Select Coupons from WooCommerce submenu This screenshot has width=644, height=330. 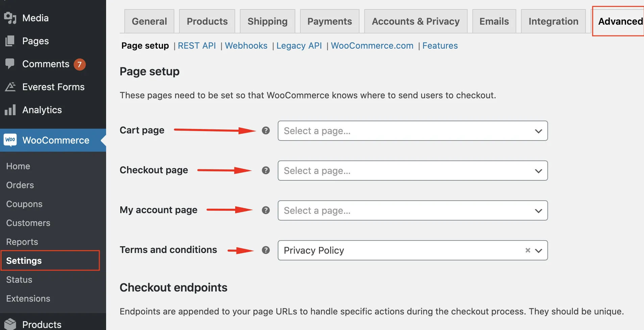24,204
